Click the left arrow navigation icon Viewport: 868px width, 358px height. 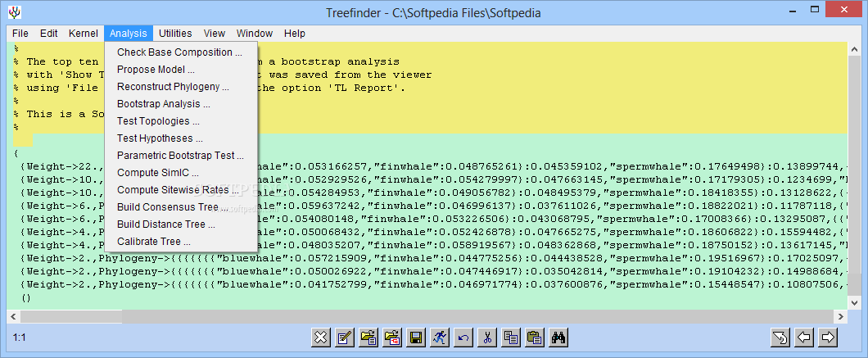[x=804, y=337]
